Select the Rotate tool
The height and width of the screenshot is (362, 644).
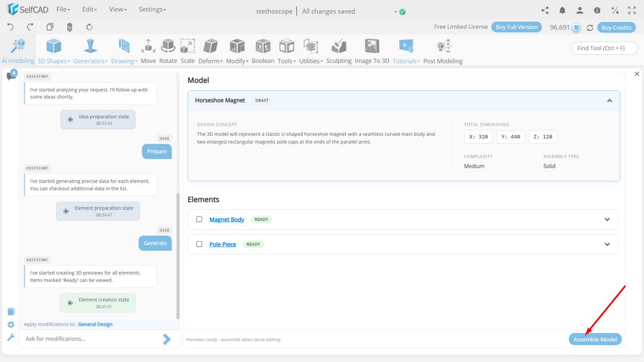168,50
